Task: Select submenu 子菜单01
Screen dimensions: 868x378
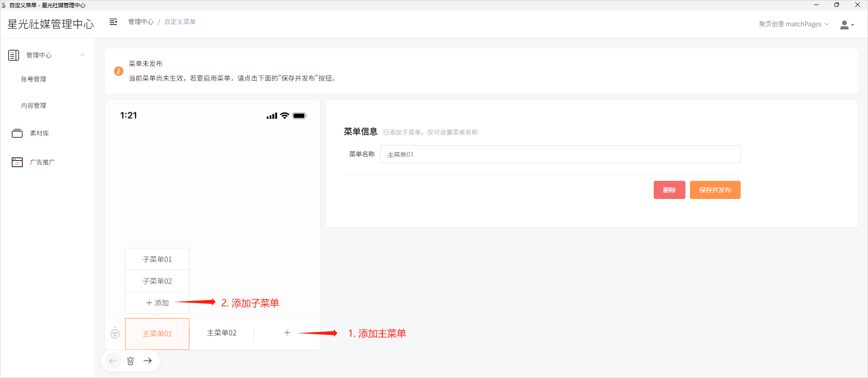Action: (x=157, y=259)
